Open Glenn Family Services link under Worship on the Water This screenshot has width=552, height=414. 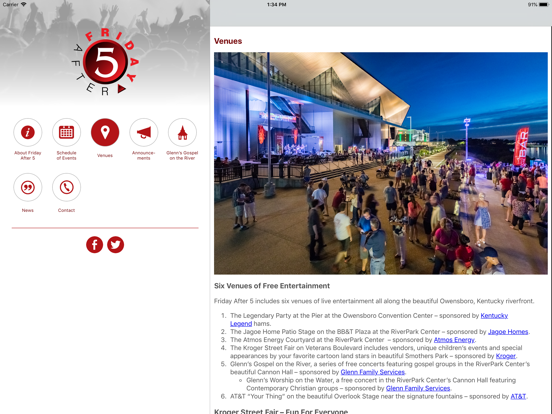418,388
